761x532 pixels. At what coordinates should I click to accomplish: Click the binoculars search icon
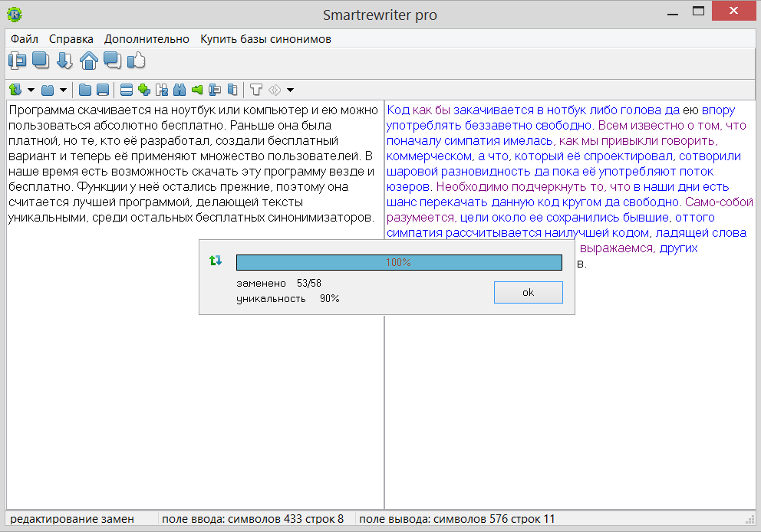(x=180, y=90)
